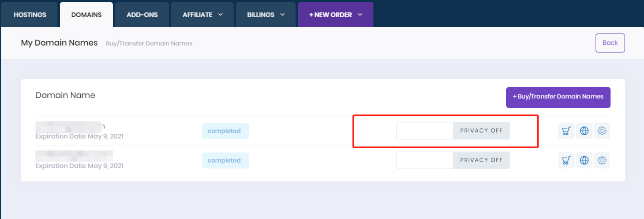The width and height of the screenshot is (644, 219).
Task: Toggle privacy switch for second domain
Action: [x=453, y=160]
